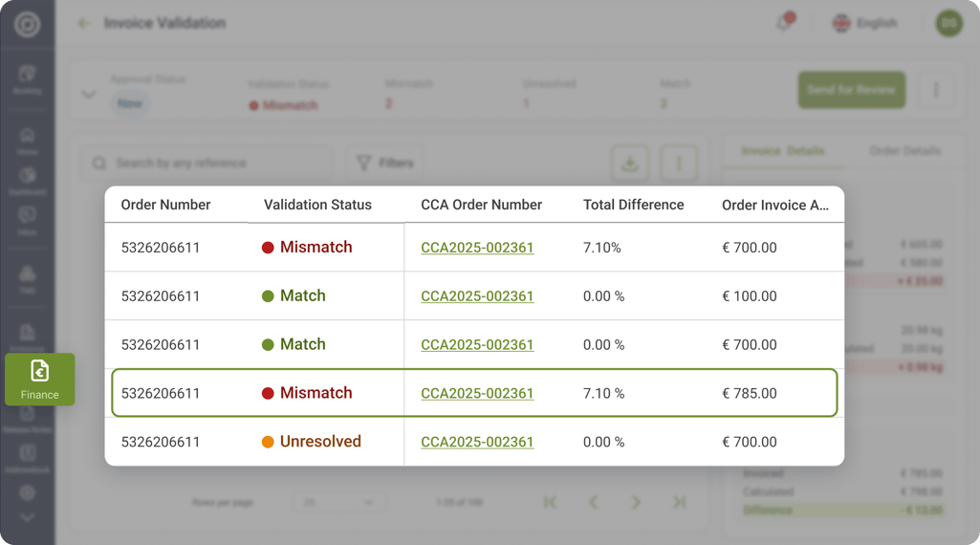Jump to the first page of results
The image size is (980, 545).
pos(550,502)
